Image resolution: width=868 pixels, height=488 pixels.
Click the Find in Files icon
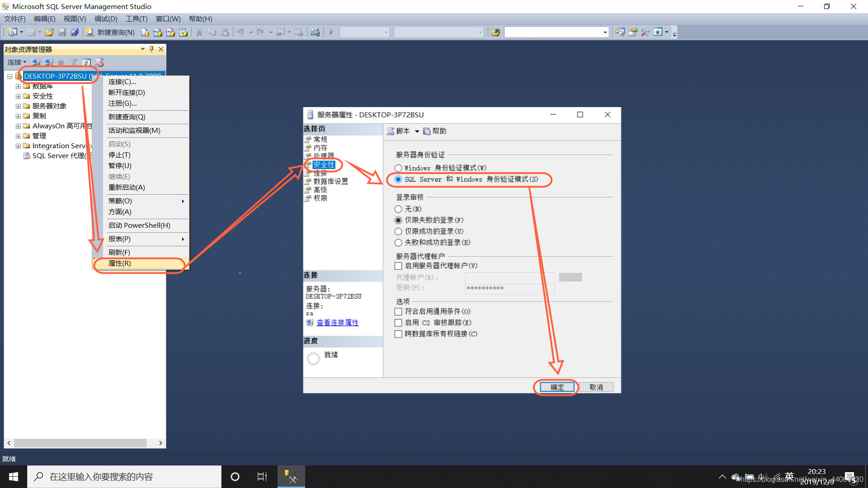coord(496,32)
